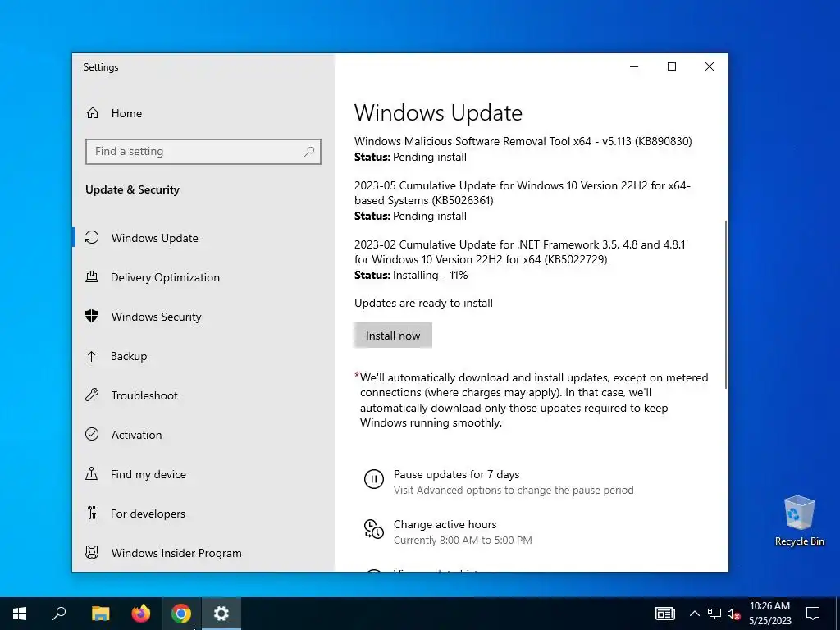Open taskbar search magnifier
840x630 pixels.
point(59,614)
